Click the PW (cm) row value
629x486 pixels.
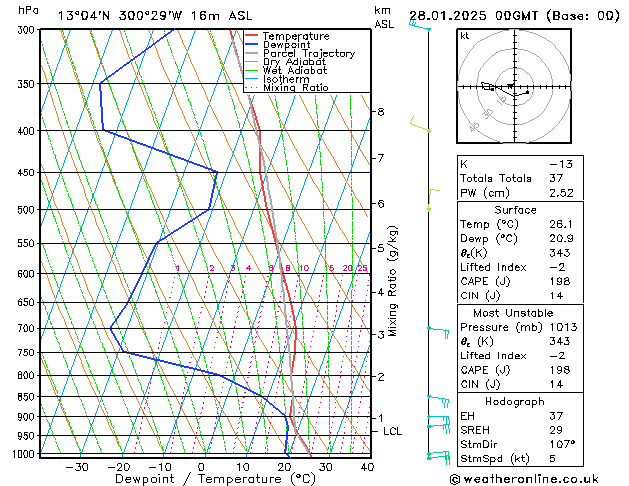point(561,193)
